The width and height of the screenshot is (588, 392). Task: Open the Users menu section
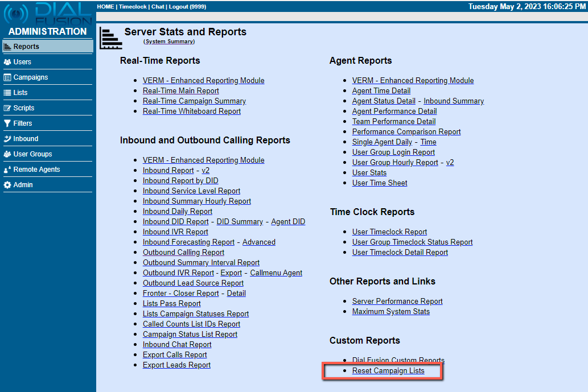[x=48, y=62]
